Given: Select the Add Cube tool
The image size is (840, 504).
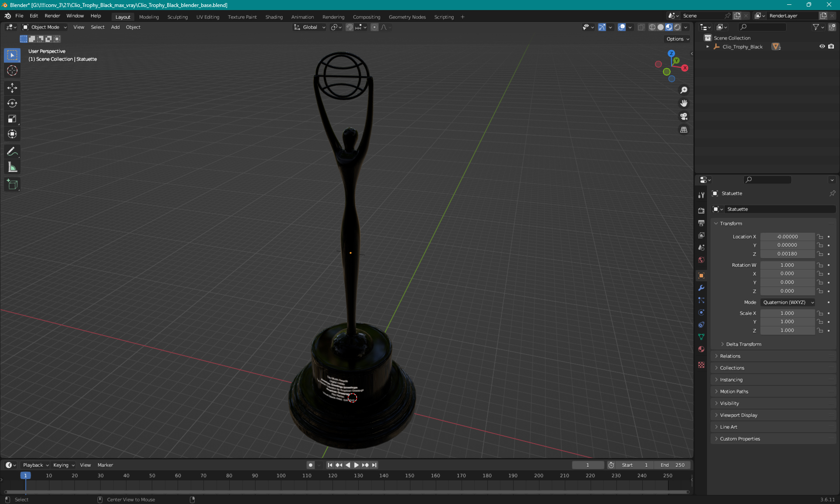Looking at the screenshot, I should pyautogui.click(x=12, y=185).
